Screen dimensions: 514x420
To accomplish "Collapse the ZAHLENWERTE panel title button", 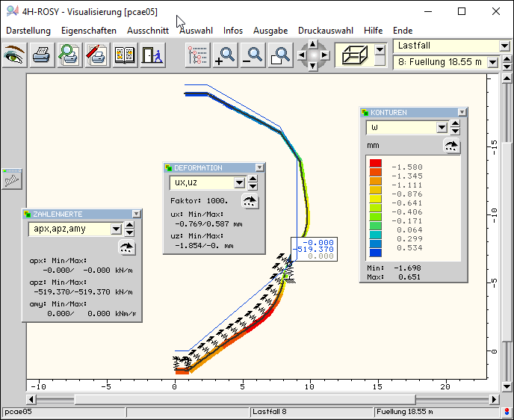I will point(135,214).
